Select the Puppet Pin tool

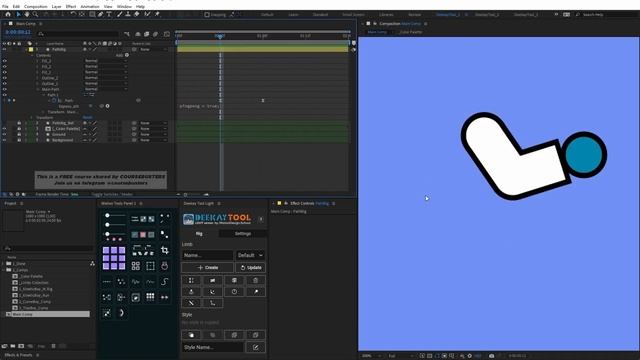(x=157, y=14)
